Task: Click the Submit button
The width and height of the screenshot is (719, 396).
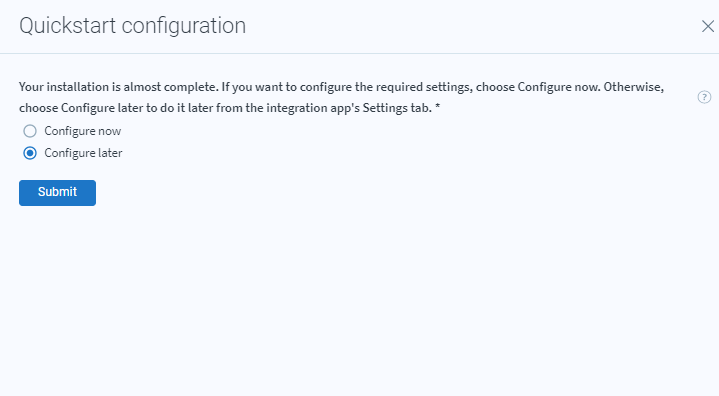Action: [57, 192]
